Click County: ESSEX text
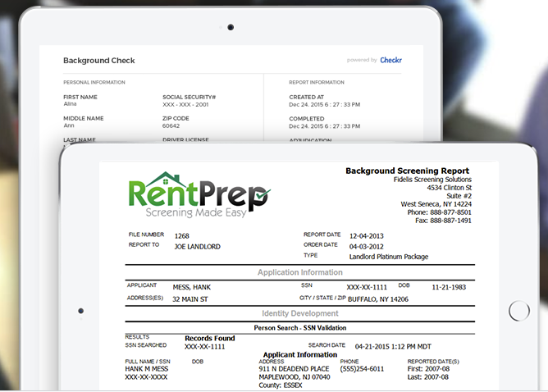The width and height of the screenshot is (548, 392). [x=281, y=385]
